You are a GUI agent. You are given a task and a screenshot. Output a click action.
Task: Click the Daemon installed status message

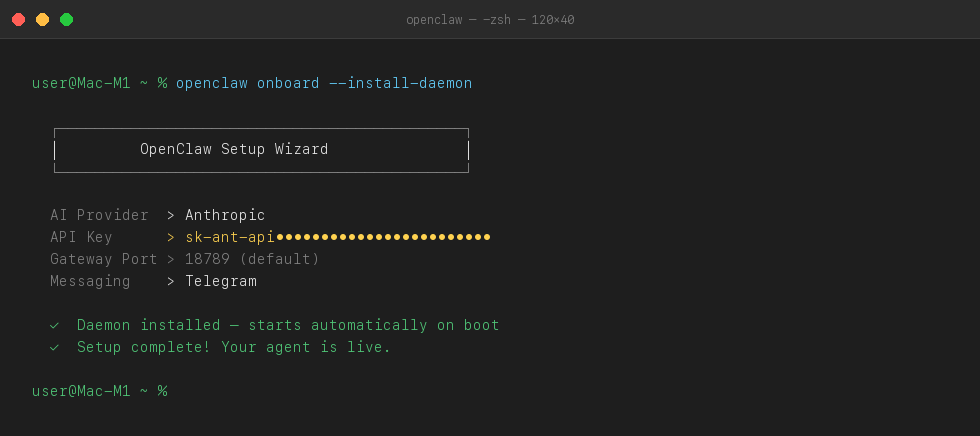[288, 325]
